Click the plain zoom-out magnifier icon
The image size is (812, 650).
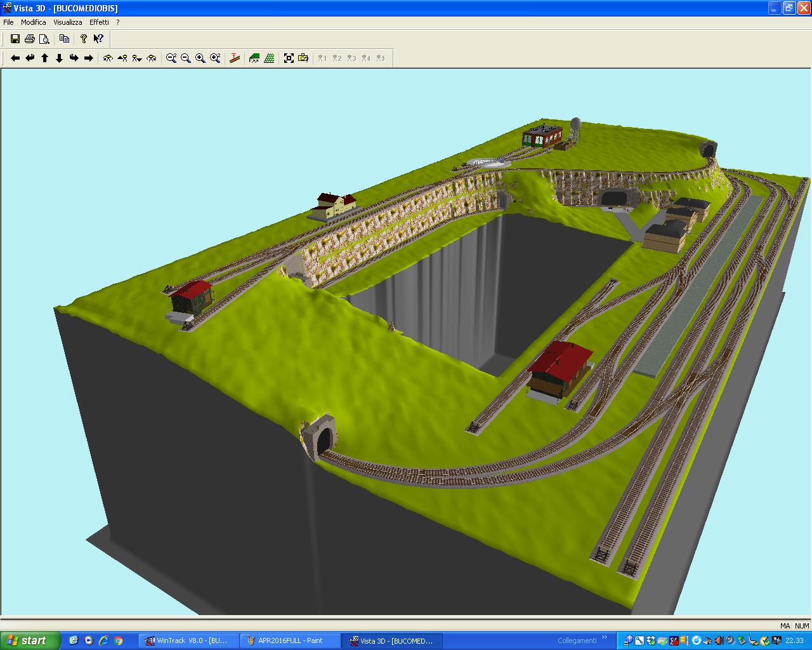pos(186,58)
